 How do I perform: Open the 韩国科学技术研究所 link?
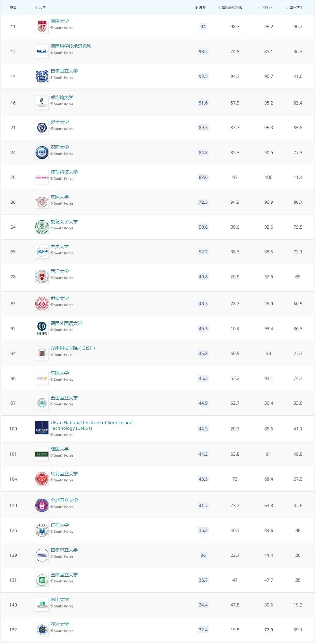[x=71, y=46]
